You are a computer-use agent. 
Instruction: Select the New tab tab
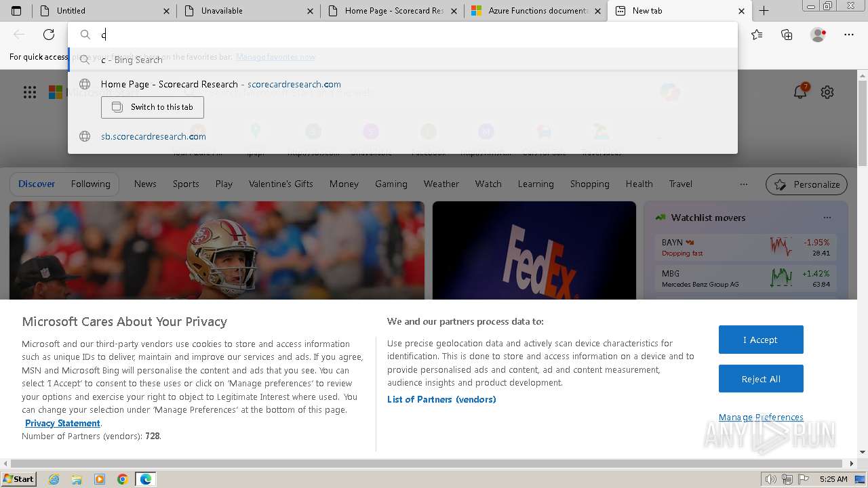click(679, 11)
